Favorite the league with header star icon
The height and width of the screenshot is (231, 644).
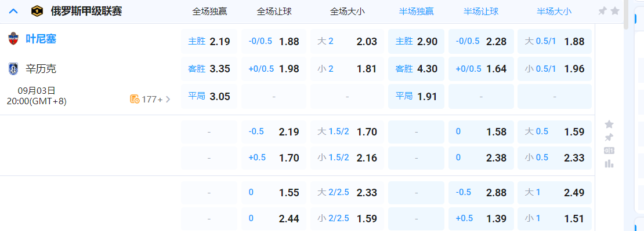(615, 11)
